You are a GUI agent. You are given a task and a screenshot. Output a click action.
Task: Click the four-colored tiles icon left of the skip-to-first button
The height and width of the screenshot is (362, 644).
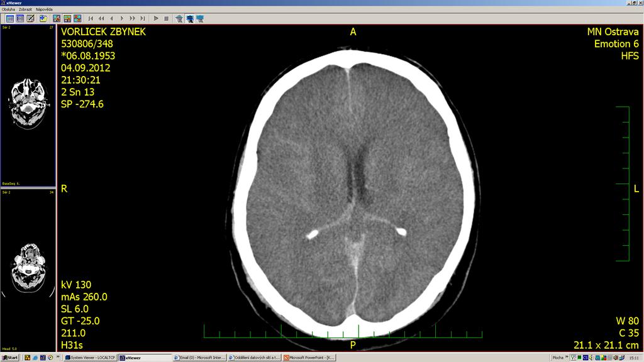77,18
